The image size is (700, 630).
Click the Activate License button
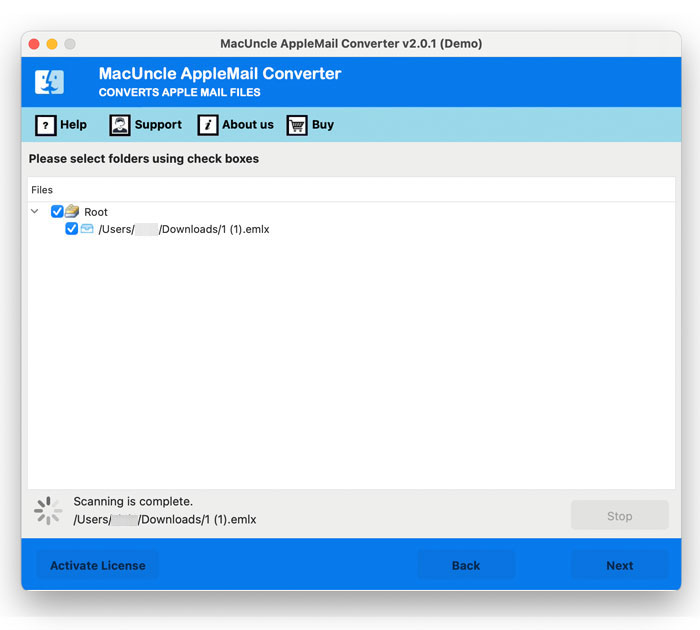(x=98, y=565)
